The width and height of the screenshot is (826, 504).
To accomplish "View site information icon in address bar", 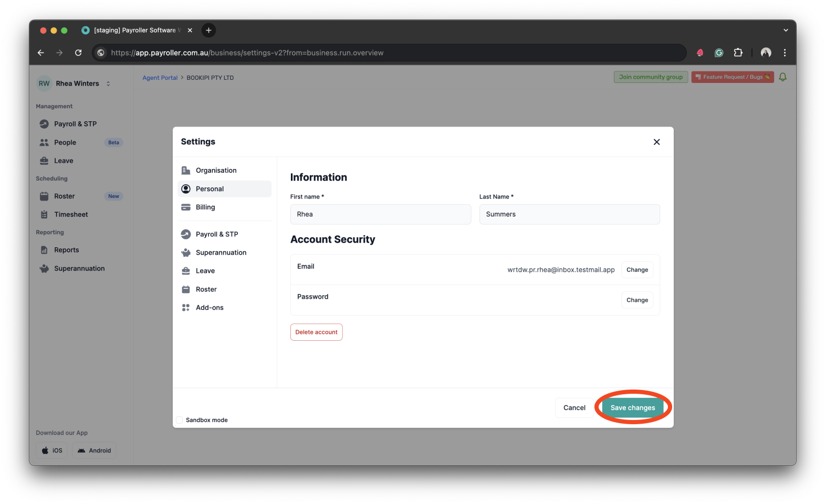I will tap(101, 52).
